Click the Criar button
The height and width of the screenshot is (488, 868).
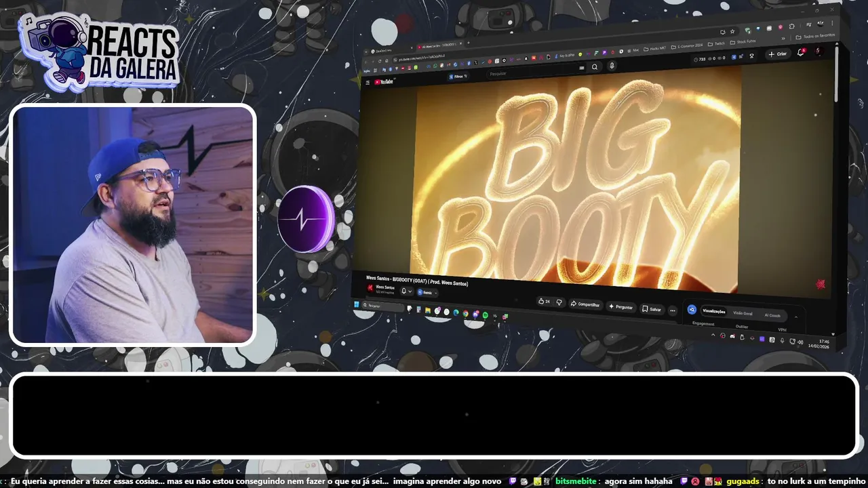point(778,54)
